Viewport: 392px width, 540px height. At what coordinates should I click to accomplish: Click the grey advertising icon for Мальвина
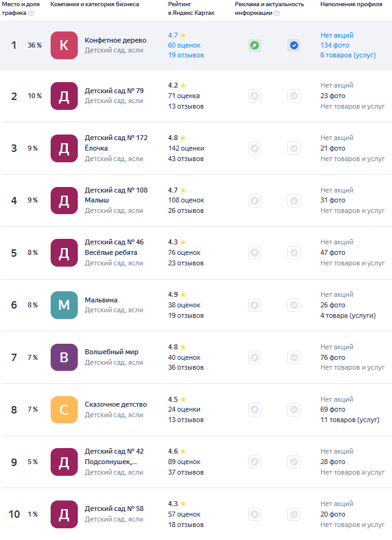click(254, 305)
